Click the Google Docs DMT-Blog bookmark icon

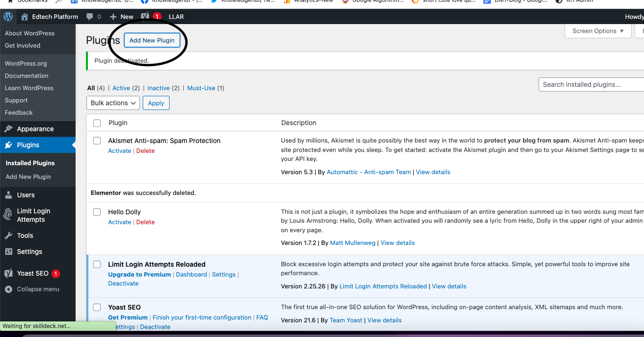click(x=487, y=1)
